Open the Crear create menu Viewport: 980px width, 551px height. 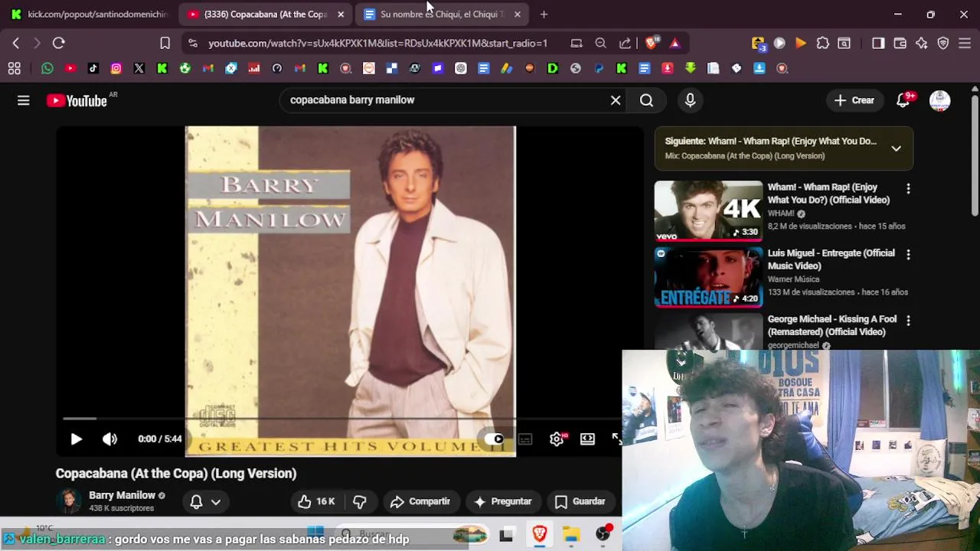[x=854, y=100]
